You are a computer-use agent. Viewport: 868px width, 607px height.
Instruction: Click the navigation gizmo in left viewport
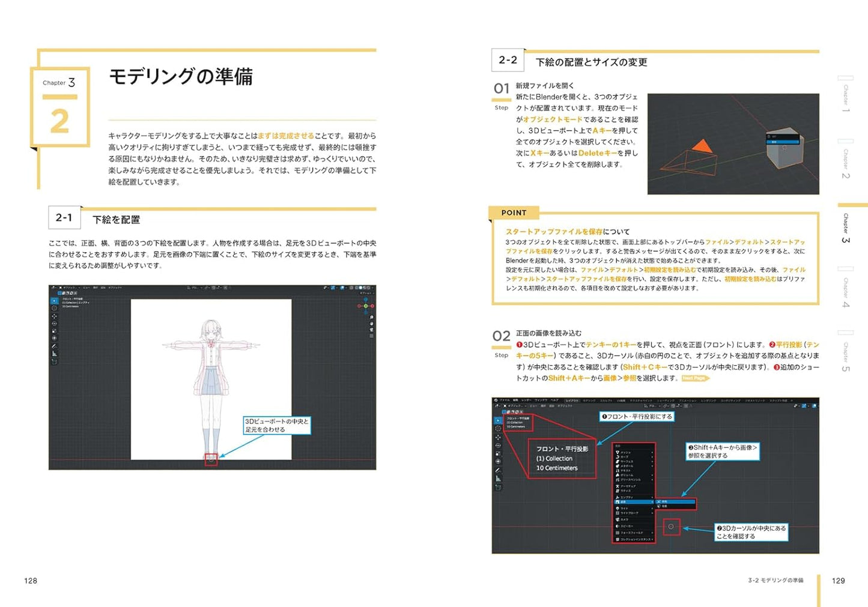(x=366, y=306)
